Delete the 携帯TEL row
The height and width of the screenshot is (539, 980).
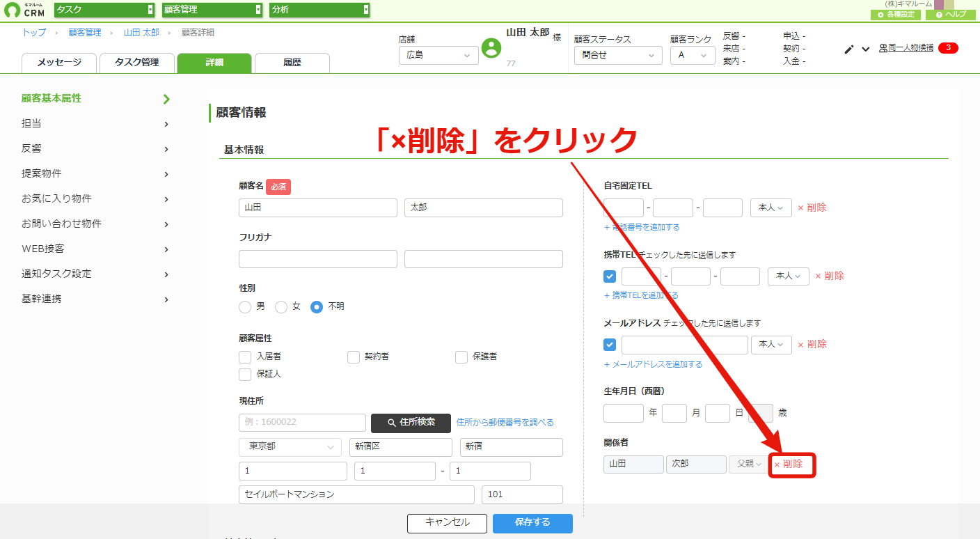830,276
